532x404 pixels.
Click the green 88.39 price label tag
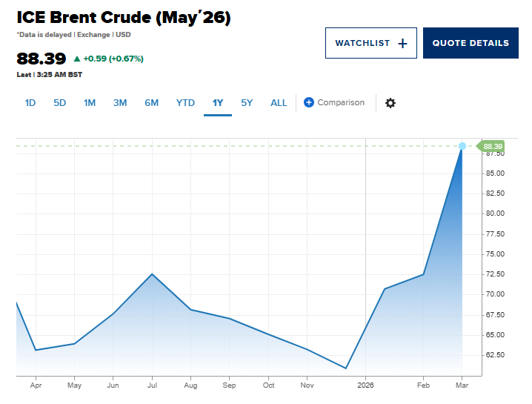pos(491,146)
